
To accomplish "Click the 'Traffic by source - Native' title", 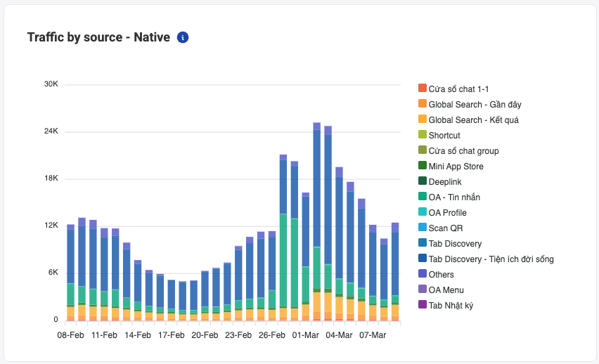I will click(x=98, y=37).
